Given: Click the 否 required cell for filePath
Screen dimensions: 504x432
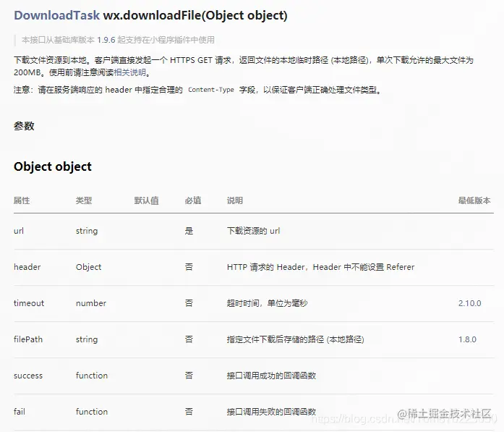Looking at the screenshot, I should tap(189, 339).
